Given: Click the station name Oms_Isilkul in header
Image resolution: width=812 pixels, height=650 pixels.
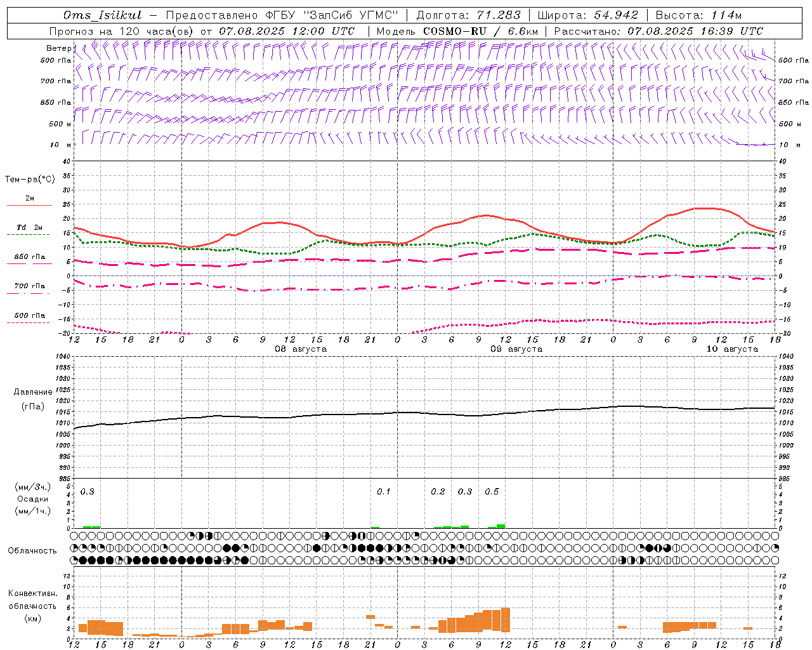Looking at the screenshot, I should click(102, 15).
